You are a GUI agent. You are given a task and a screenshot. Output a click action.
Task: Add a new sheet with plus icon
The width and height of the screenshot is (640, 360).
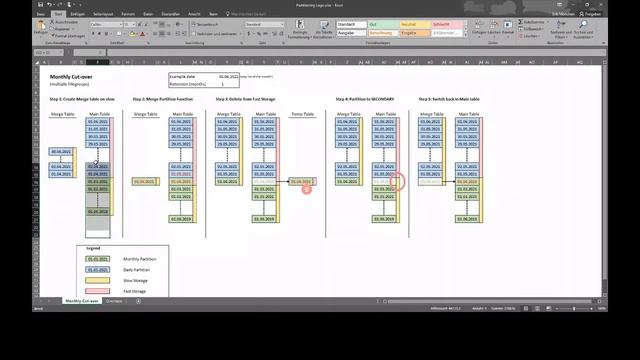(x=138, y=301)
